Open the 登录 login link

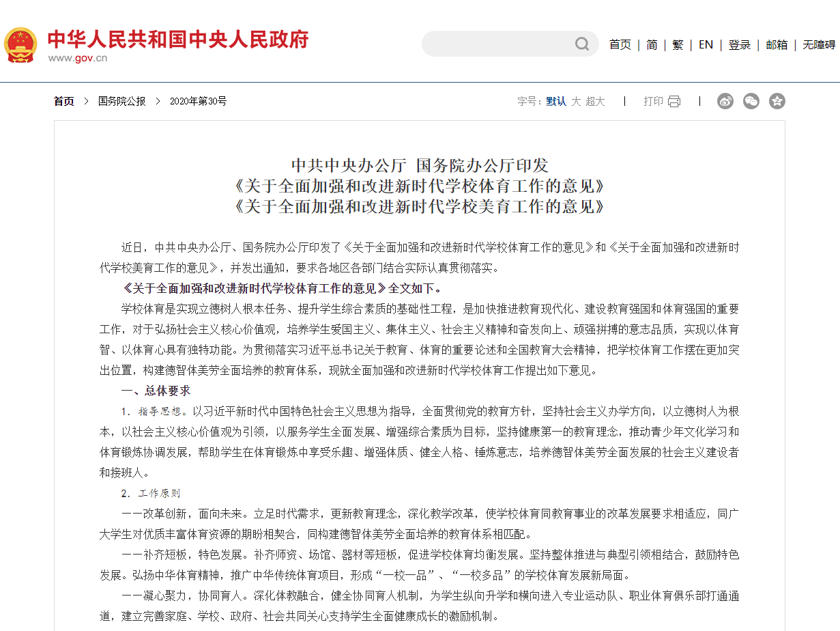(740, 44)
